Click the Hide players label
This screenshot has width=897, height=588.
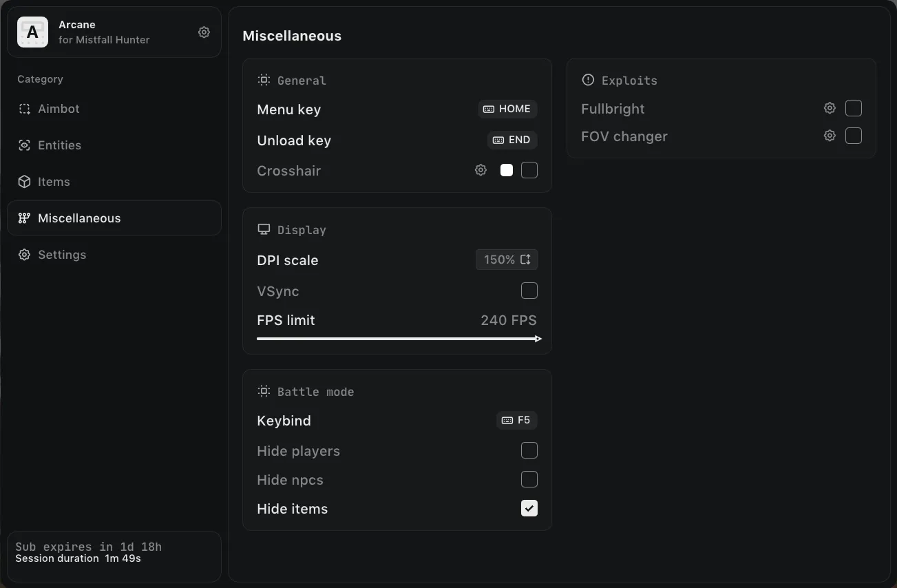point(299,451)
